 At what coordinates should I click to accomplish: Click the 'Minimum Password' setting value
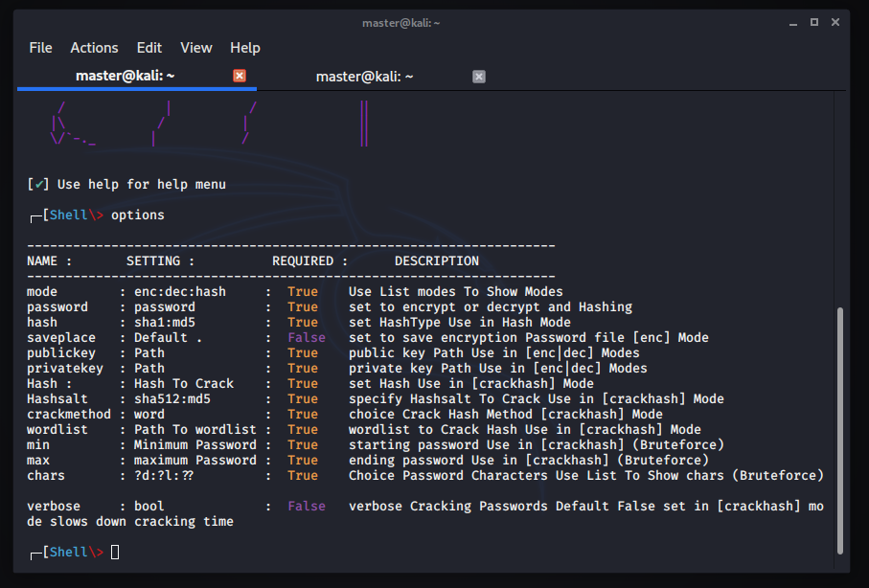pyautogui.click(x=195, y=445)
